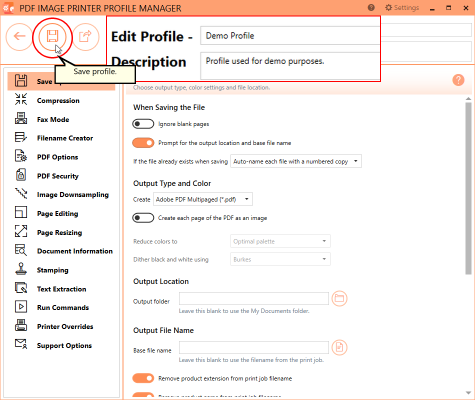Click the Save profile floppy disk button

pos(52,36)
